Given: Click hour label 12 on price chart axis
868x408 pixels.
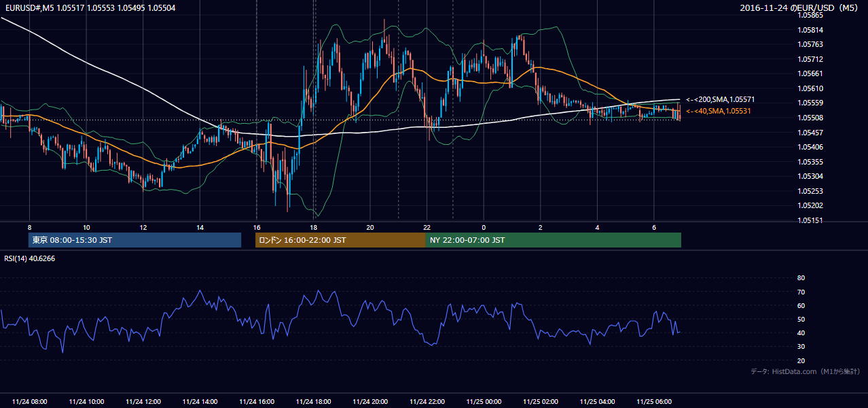Looking at the screenshot, I should (x=143, y=227).
